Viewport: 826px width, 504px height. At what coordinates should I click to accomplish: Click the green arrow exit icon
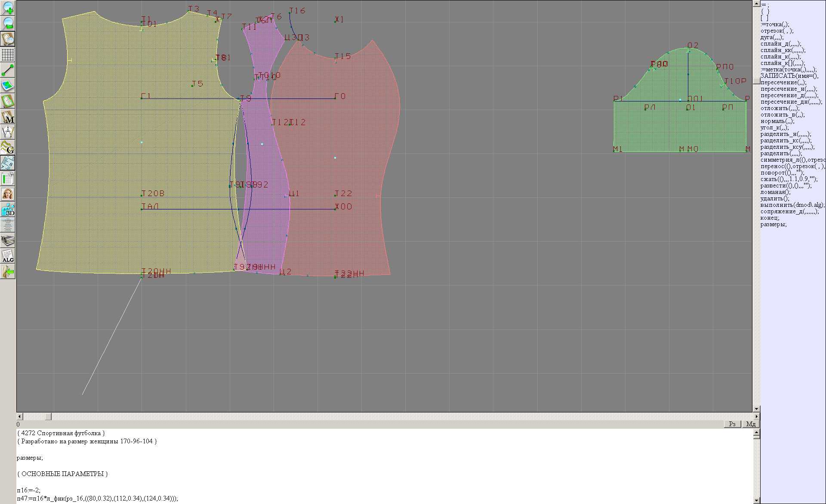coord(8,272)
